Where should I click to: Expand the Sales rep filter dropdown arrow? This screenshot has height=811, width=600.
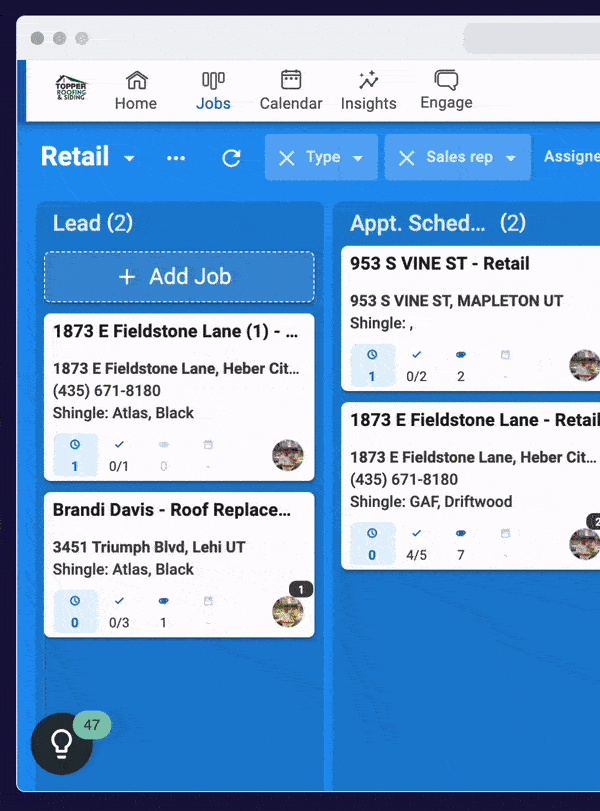click(511, 158)
